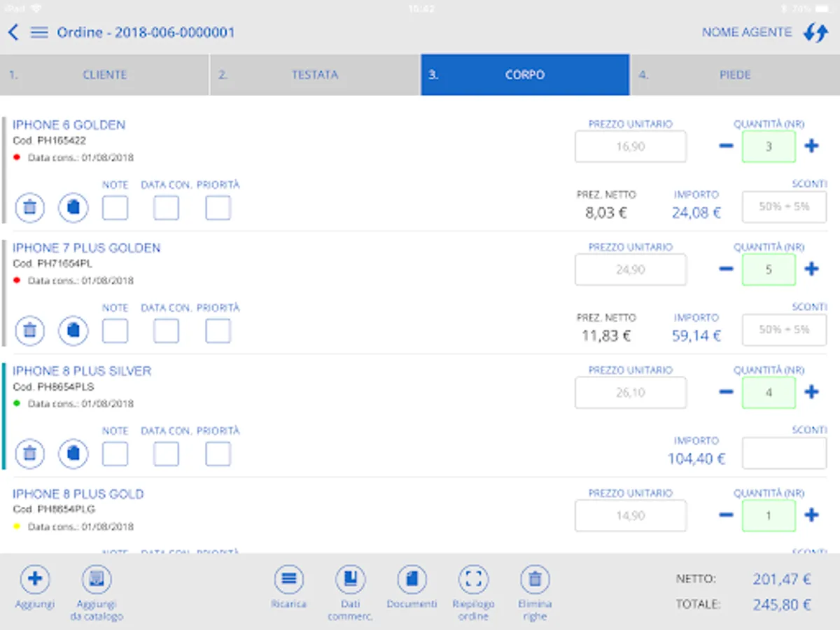The width and height of the screenshot is (840, 630).
Task: Switch to the 2. TESTATA tab
Action: pos(315,75)
